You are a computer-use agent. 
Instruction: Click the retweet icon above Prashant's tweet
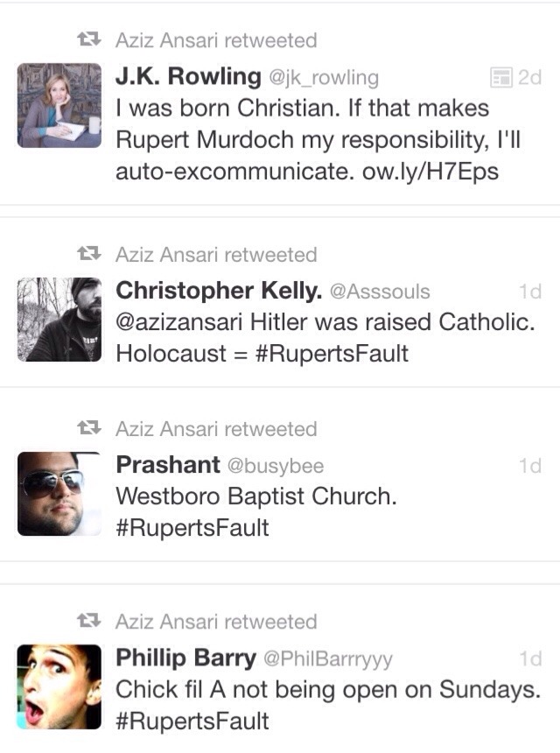[88, 429]
